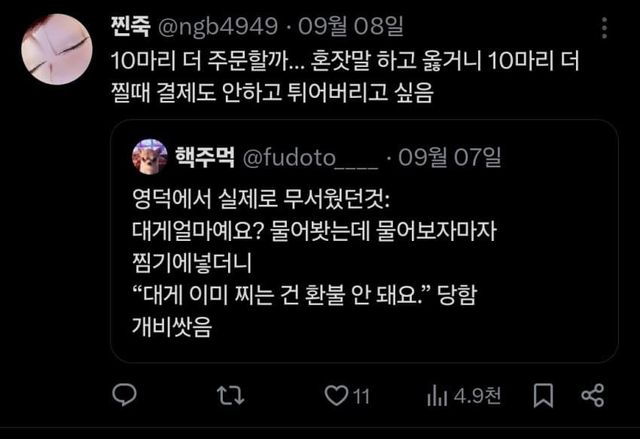This screenshot has width=640, height=439.
Task: Click the 4.9천 view count
Action: point(477,396)
